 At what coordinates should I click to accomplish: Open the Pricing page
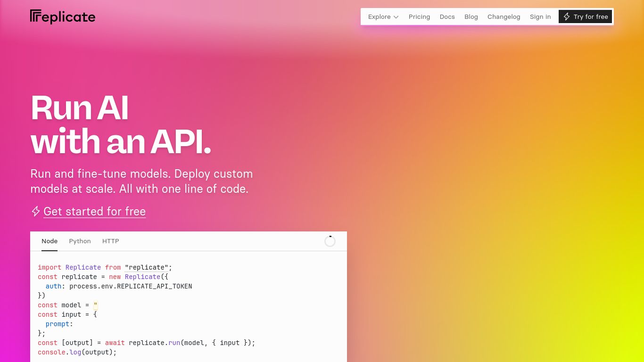pos(419,16)
